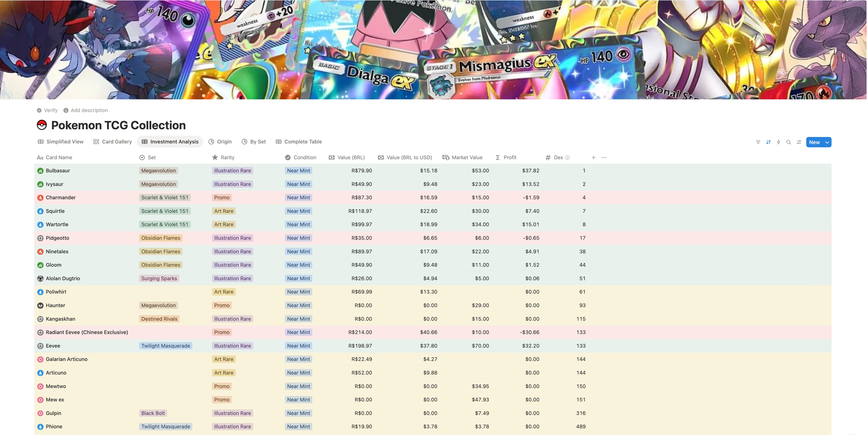Open the Mew ex card page
The image size is (868, 435).
55,400
